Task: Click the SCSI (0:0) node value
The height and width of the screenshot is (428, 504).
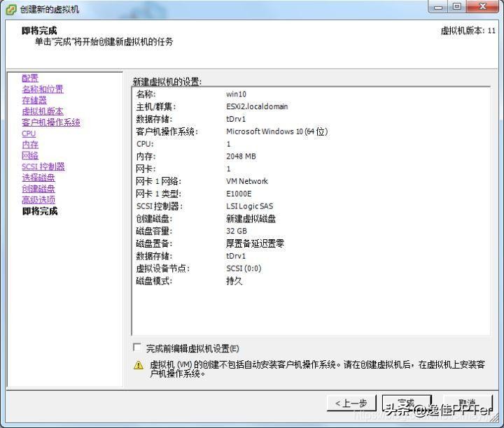Action: pos(244,269)
